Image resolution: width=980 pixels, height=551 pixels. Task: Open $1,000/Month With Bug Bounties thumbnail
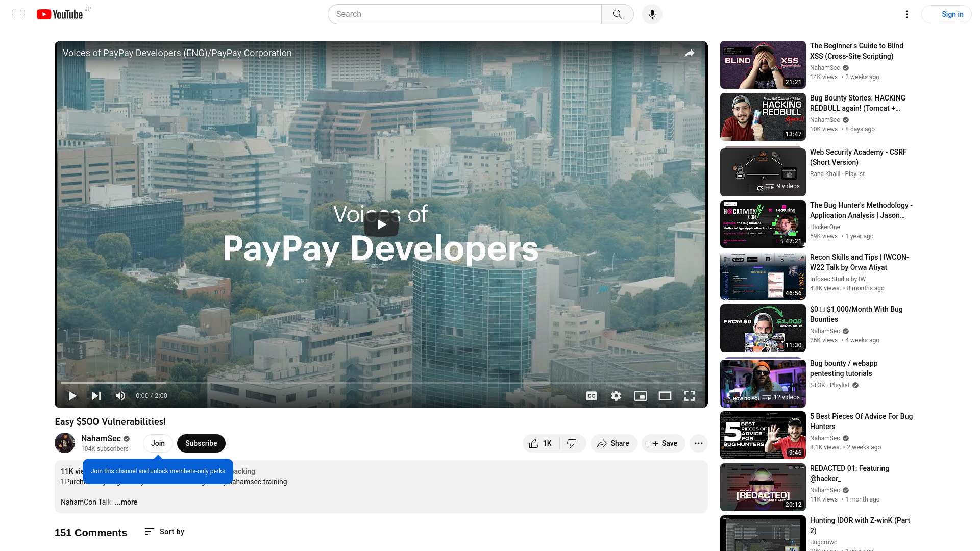point(763,328)
